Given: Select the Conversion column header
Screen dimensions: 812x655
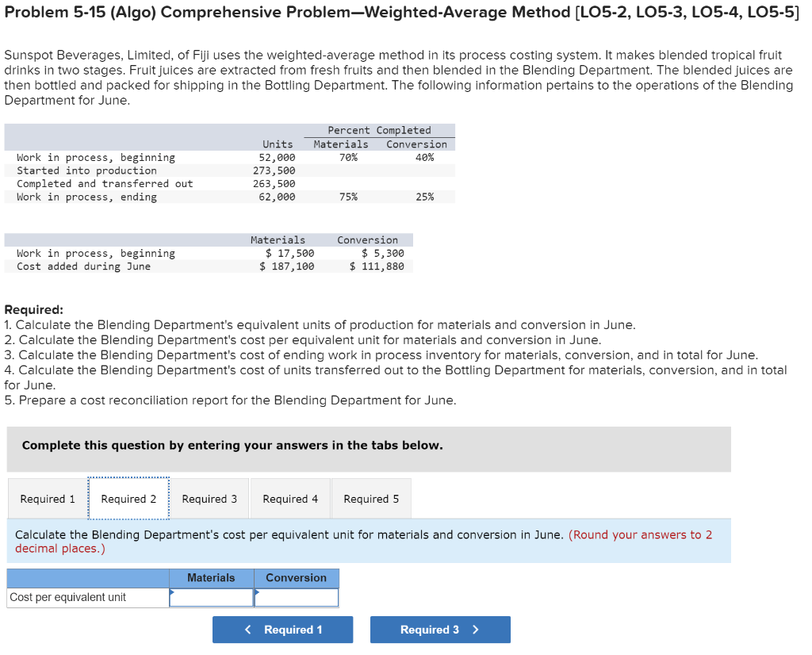Looking at the screenshot, I should coord(297,578).
